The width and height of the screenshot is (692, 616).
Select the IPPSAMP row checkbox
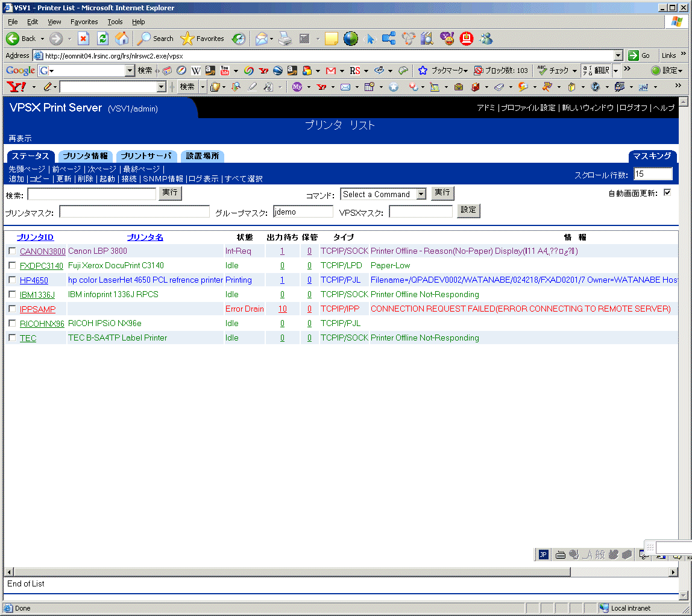click(12, 309)
